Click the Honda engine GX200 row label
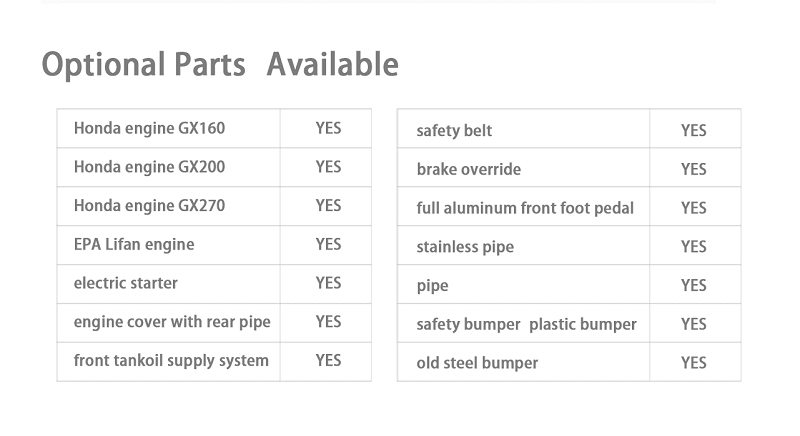800x436 pixels. pyautogui.click(x=149, y=167)
